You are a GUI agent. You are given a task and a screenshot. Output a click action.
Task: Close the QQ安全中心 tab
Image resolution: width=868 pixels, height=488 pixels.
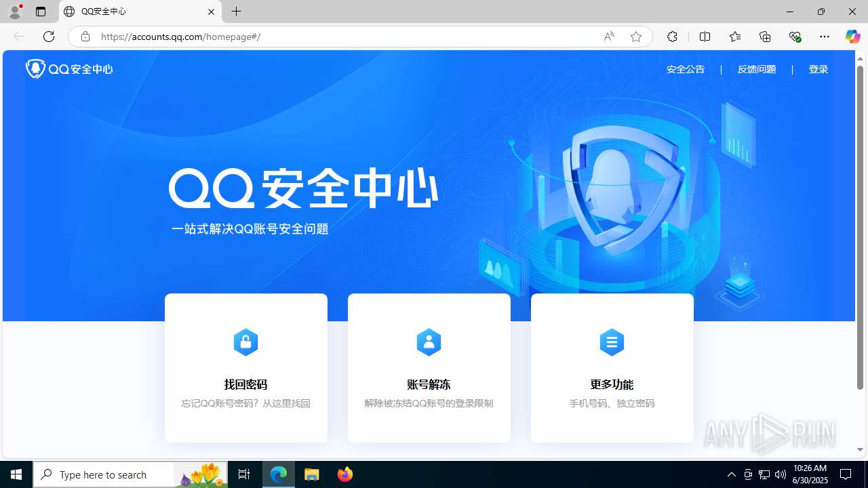pyautogui.click(x=211, y=12)
